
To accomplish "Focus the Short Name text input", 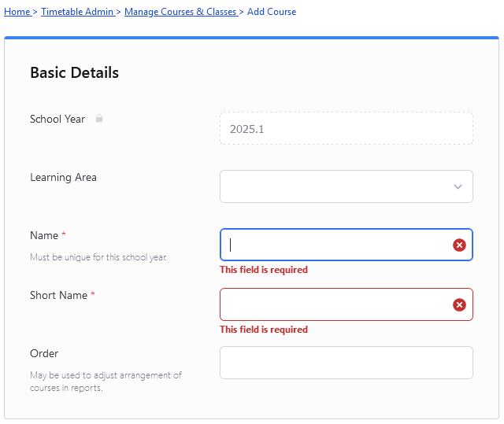I will point(346,304).
